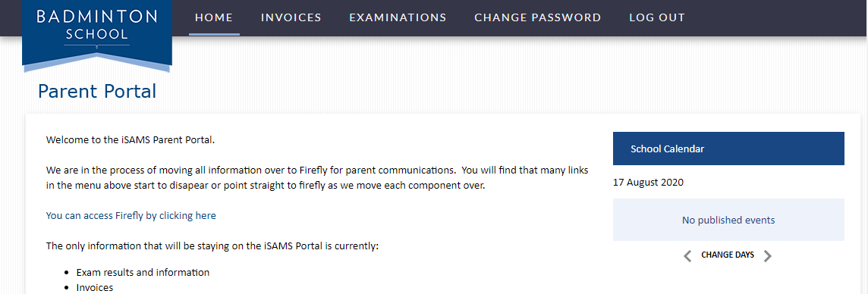Go to previous day with left chevron
Screen dimensions: 868x294
(x=687, y=255)
